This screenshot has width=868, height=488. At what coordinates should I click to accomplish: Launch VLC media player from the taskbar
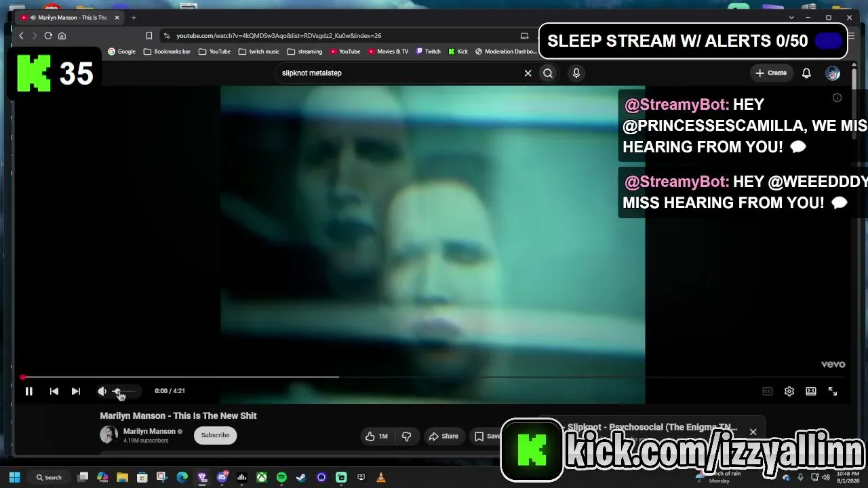click(x=380, y=477)
